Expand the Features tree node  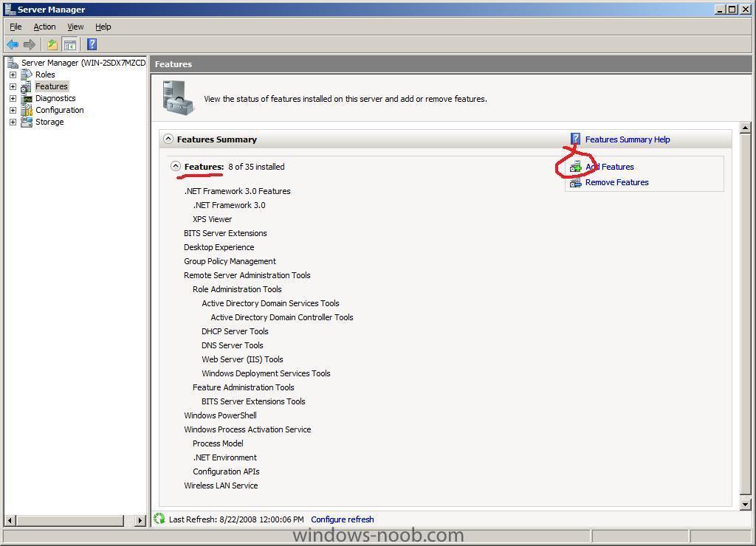pos(13,87)
